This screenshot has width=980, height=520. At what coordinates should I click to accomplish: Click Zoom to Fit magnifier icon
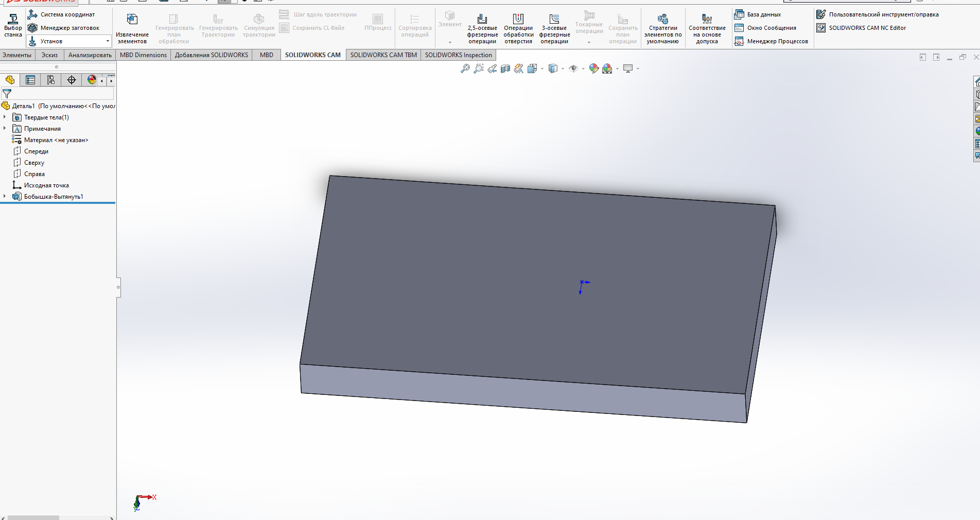(x=465, y=68)
